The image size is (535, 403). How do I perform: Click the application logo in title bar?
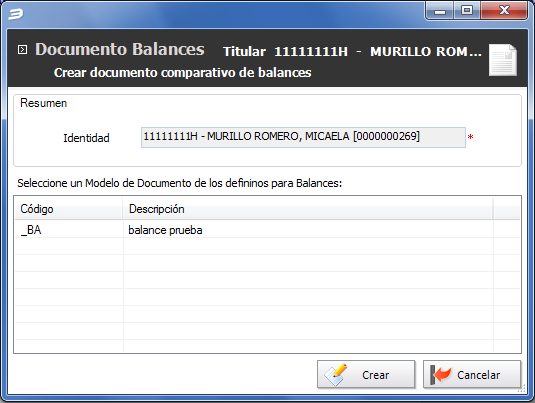coord(15,14)
